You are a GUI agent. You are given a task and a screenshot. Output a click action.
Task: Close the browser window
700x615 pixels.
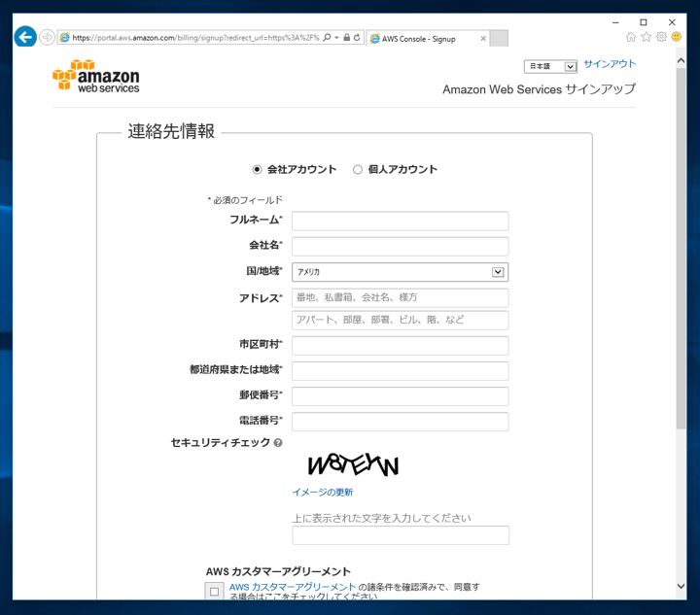click(672, 22)
